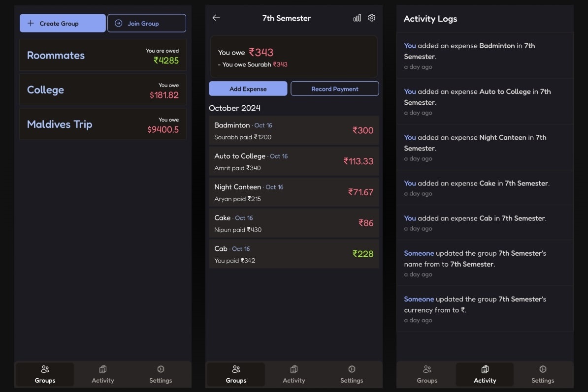Open the Cab expense you paid
This screenshot has width=588, height=392.
point(294,254)
